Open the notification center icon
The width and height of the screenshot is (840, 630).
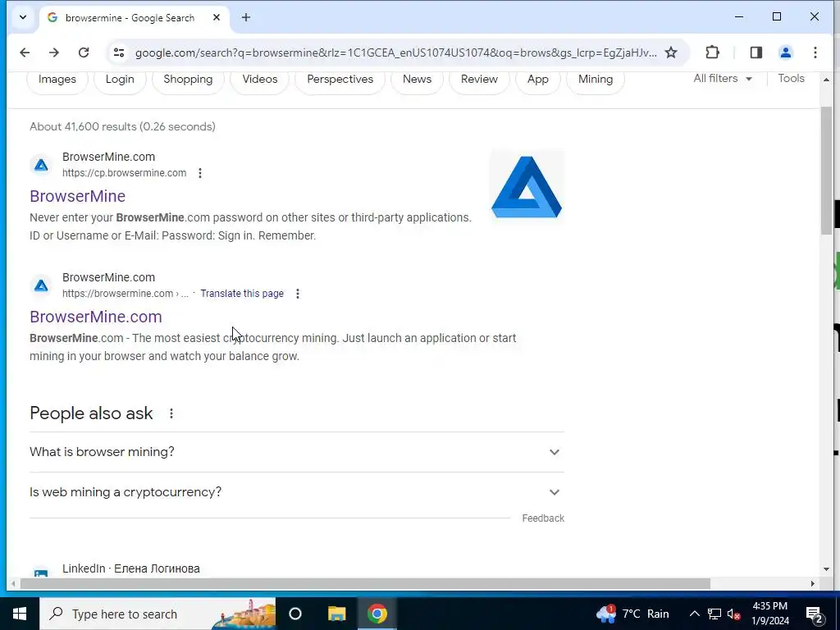coord(815,614)
